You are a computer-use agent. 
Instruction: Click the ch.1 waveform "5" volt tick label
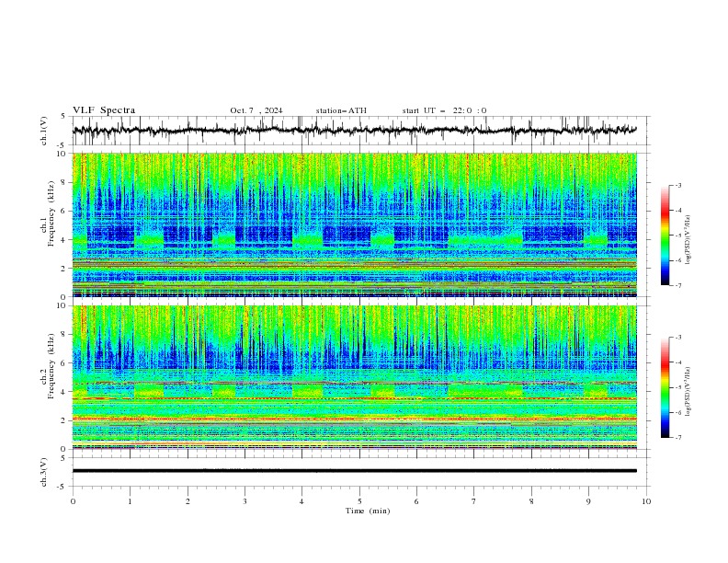tap(63, 116)
